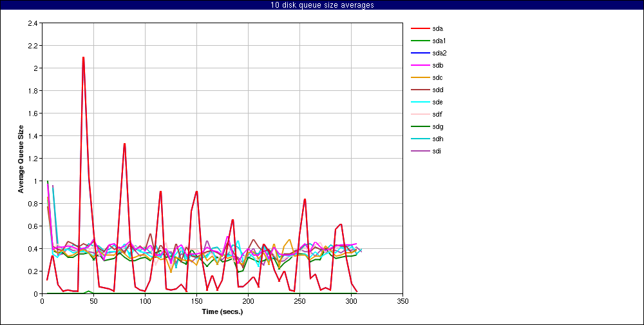Click the 200 x-axis tick label
The height and width of the screenshot is (325, 644).
(248, 301)
